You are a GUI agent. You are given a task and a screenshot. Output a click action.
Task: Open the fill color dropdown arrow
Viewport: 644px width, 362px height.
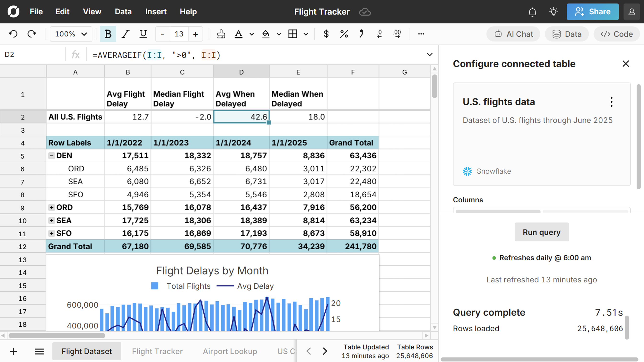[x=279, y=34]
